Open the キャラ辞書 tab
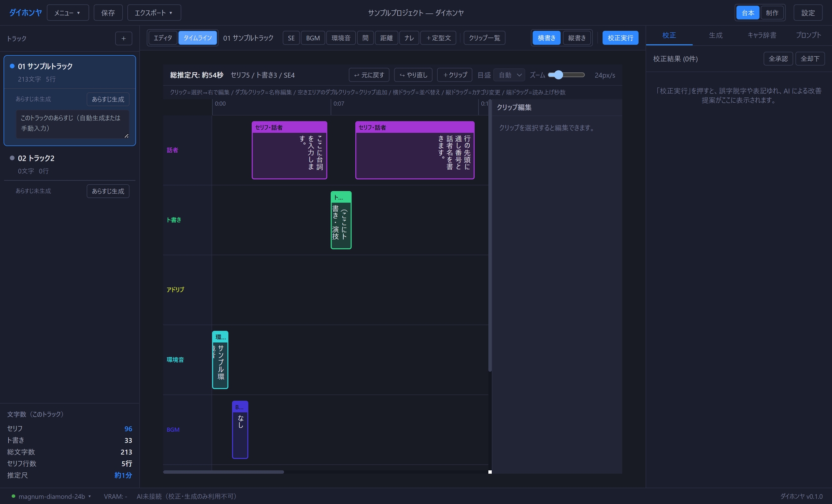Image resolution: width=832 pixels, height=504 pixels. click(762, 35)
